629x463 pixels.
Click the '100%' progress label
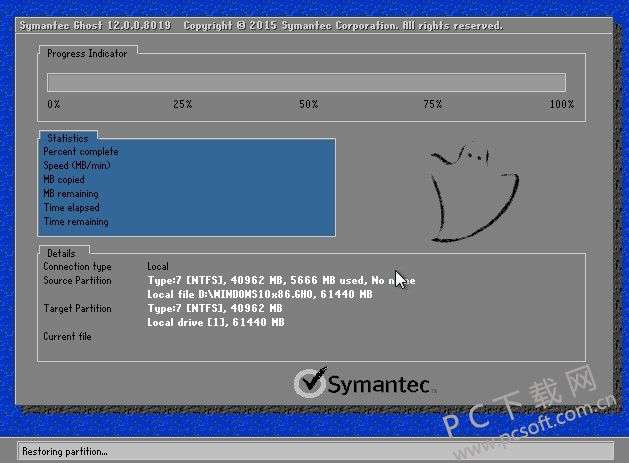562,104
